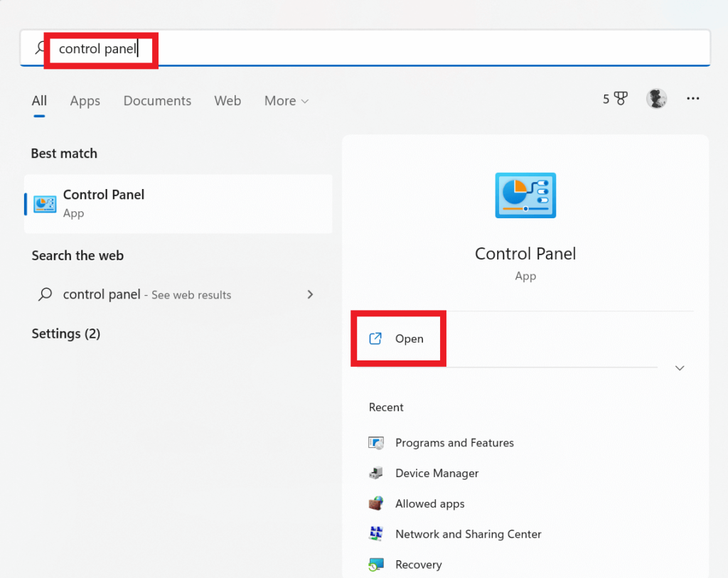Expand the More dropdown filter

coord(287,101)
